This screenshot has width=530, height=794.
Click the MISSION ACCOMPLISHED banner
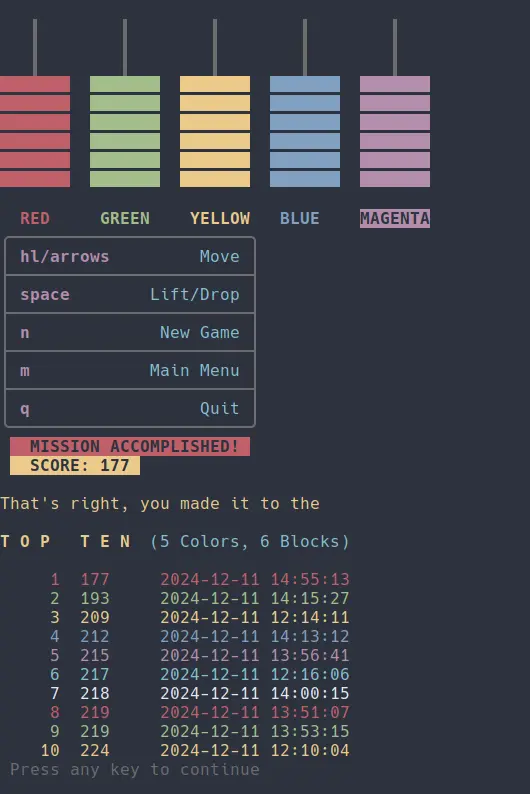click(x=130, y=446)
